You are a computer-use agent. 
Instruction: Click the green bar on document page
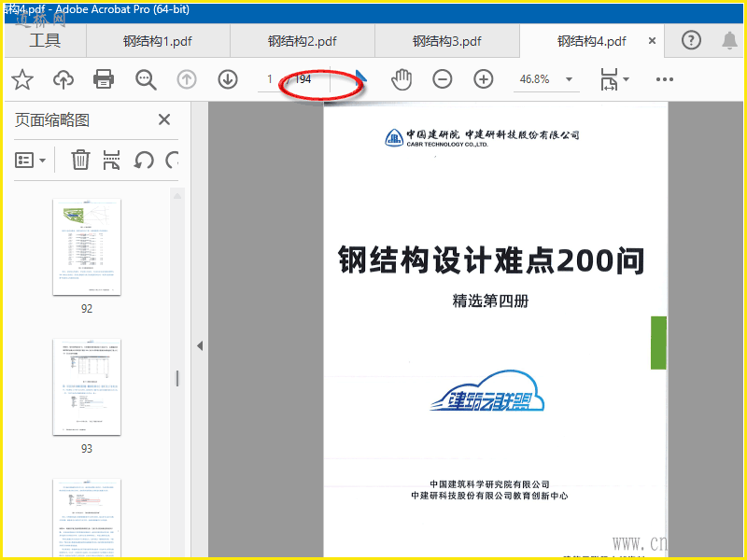click(x=658, y=343)
